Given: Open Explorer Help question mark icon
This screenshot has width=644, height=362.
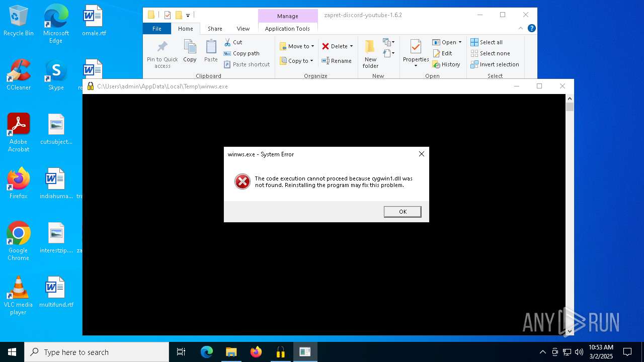Looking at the screenshot, I should tap(531, 29).
